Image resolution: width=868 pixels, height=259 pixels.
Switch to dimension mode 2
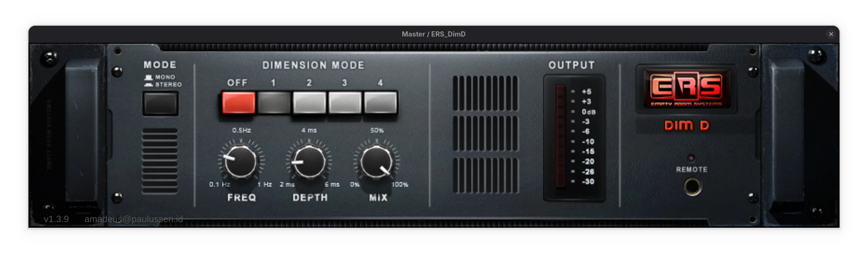click(x=309, y=103)
